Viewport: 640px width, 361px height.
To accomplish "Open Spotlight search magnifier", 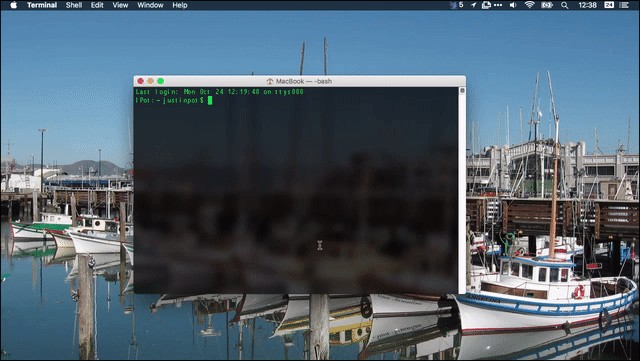I will [564, 5].
